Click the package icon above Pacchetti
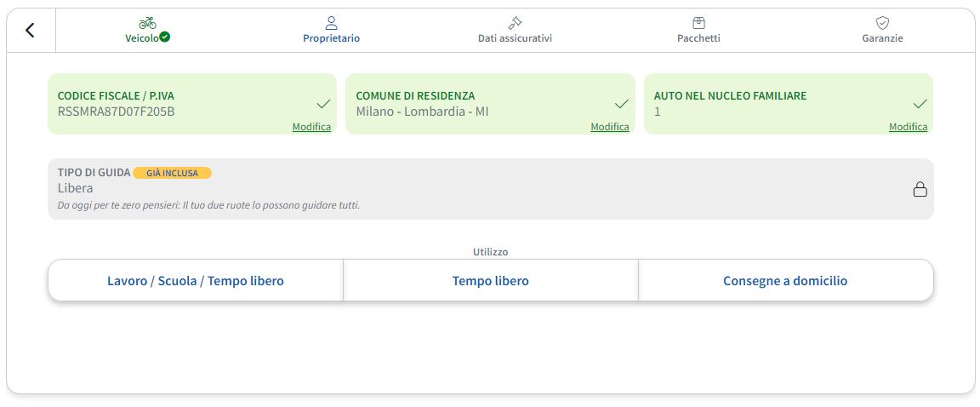The image size is (980, 407). tap(698, 23)
